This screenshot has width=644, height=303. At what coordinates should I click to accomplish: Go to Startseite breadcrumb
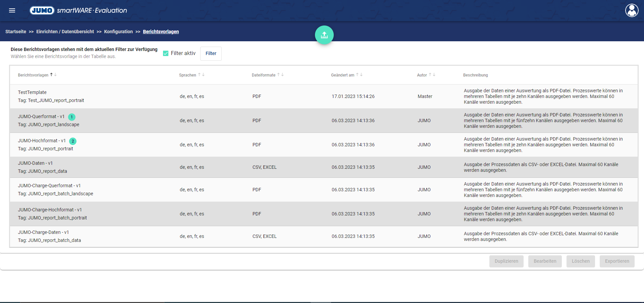click(16, 32)
